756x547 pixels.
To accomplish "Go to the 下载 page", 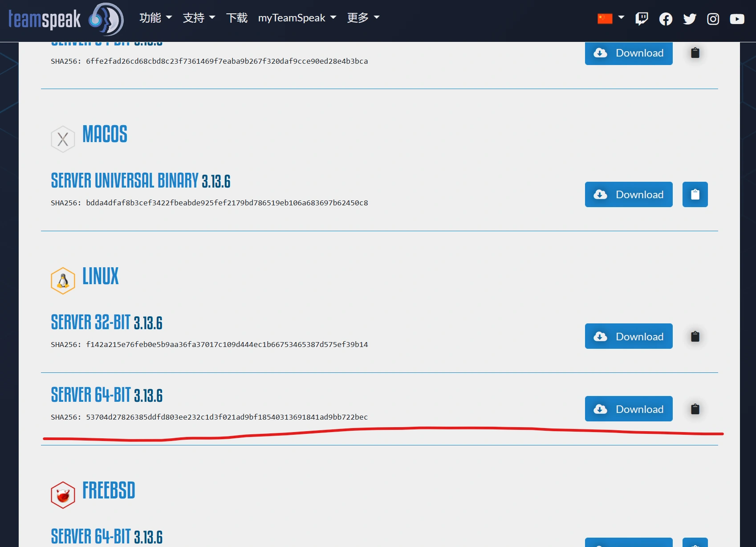I will [236, 18].
